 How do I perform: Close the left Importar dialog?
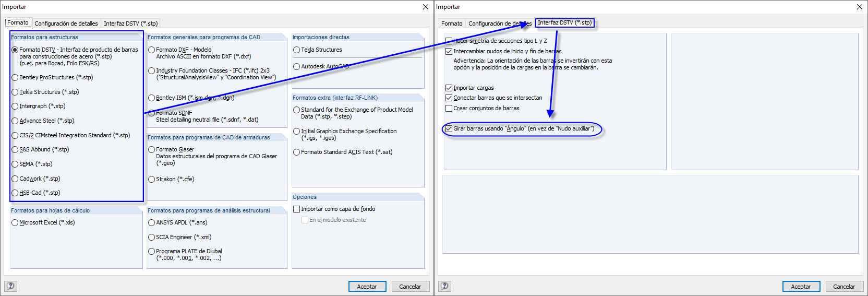426,7
